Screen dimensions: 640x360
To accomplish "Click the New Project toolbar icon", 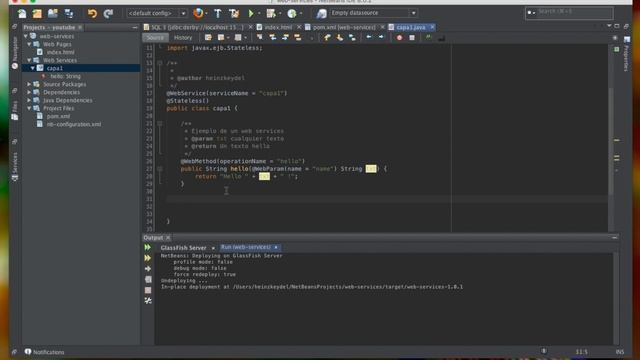I will [x=37, y=13].
